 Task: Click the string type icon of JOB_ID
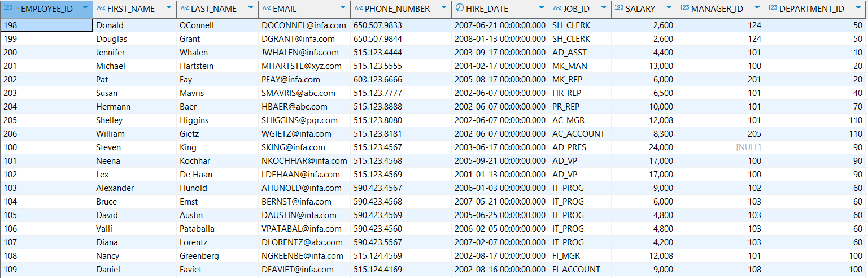pos(557,8)
